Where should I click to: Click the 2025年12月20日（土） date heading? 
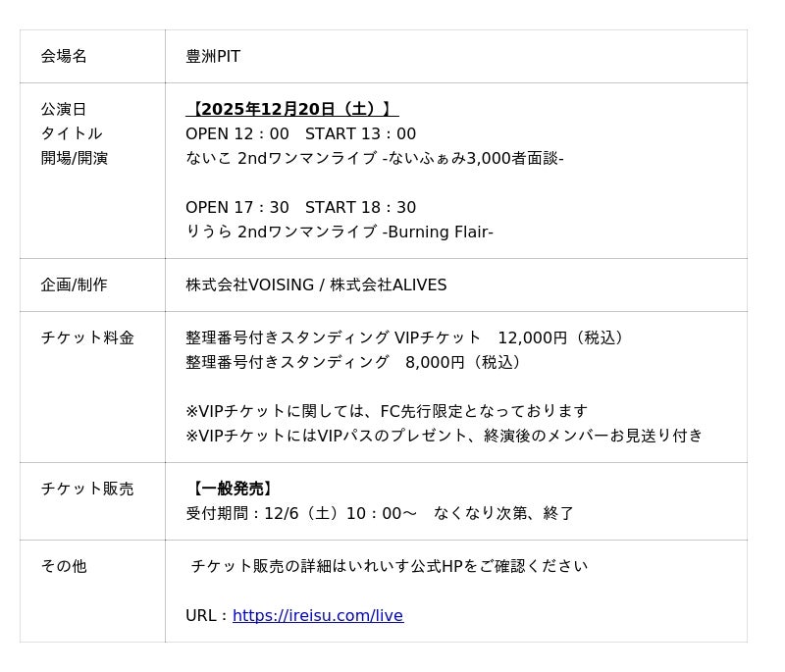coord(292,109)
